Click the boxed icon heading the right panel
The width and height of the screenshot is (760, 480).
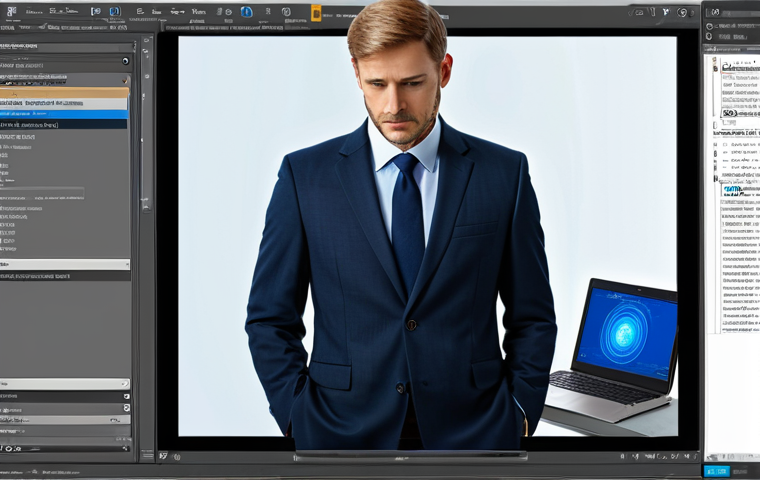click(715, 12)
